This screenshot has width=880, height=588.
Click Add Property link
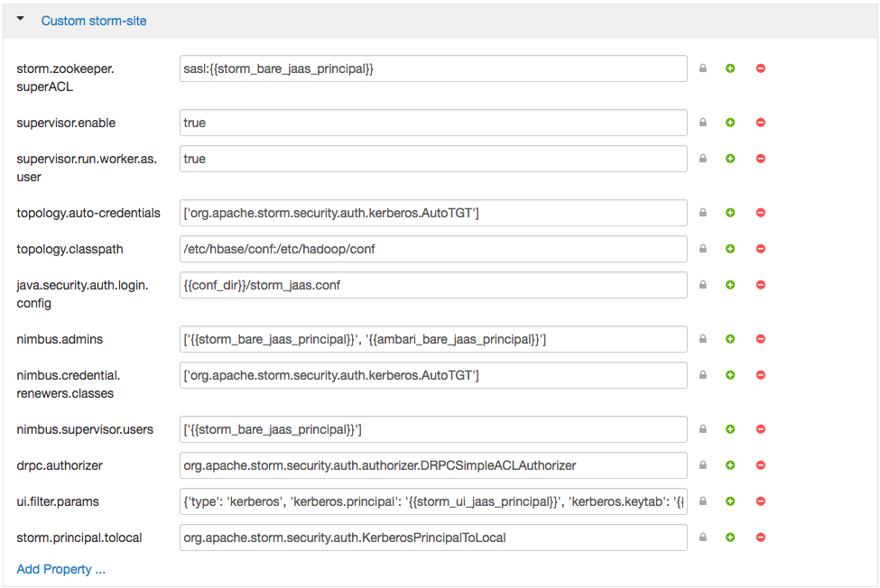(60, 569)
